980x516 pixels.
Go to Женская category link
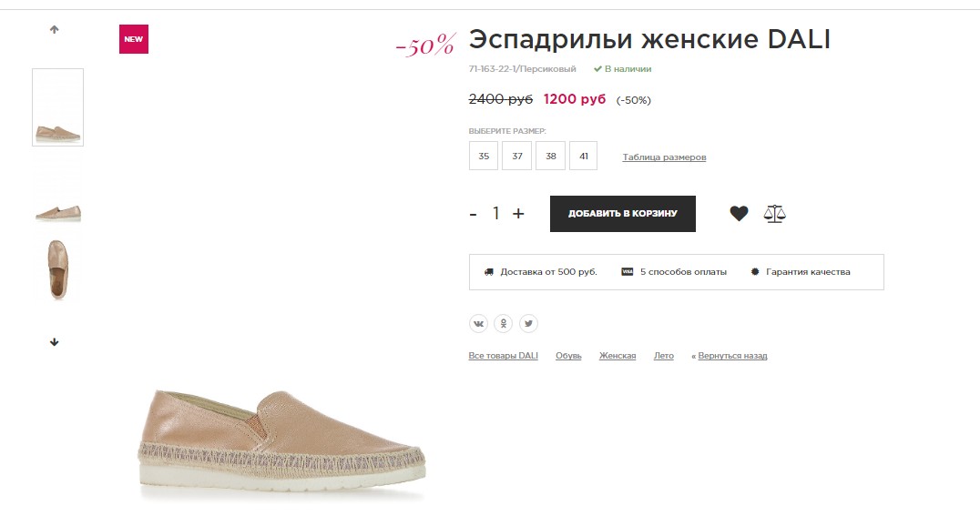(x=618, y=356)
